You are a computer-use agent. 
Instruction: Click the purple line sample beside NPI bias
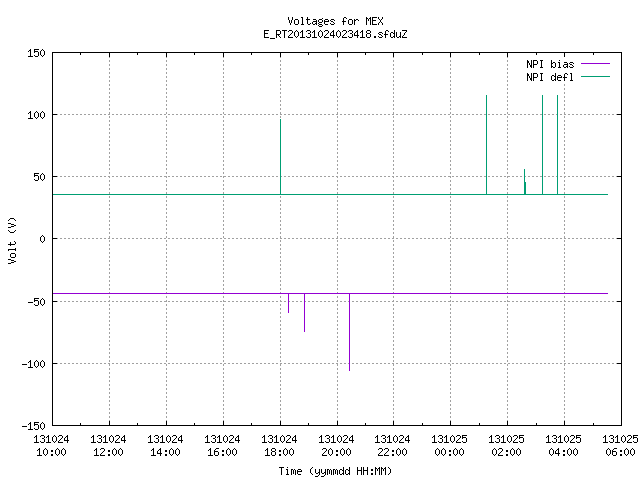596,64
